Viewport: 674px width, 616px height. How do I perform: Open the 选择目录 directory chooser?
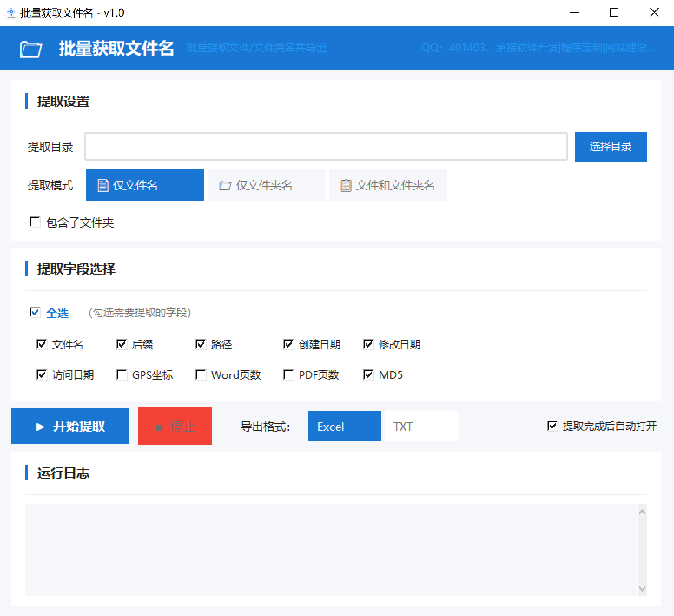(611, 147)
